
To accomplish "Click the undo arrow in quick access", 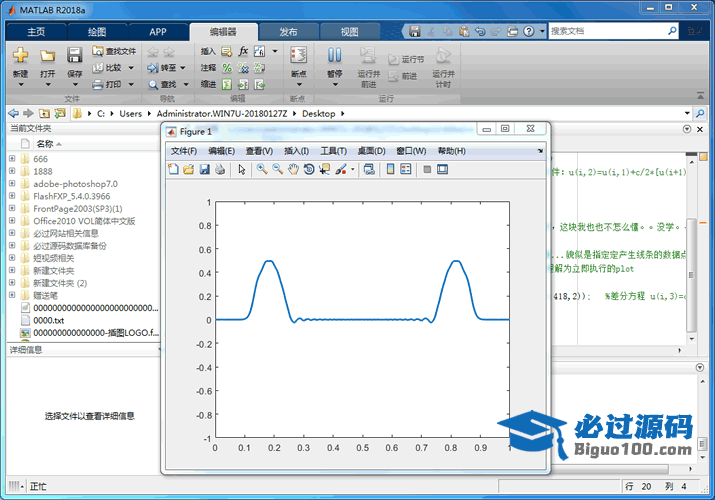I will pos(480,31).
